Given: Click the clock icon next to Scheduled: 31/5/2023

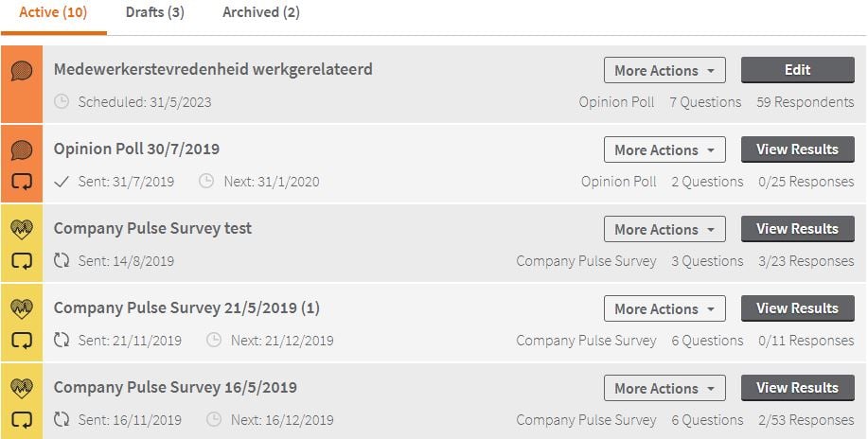Looking at the screenshot, I should tap(62, 102).
